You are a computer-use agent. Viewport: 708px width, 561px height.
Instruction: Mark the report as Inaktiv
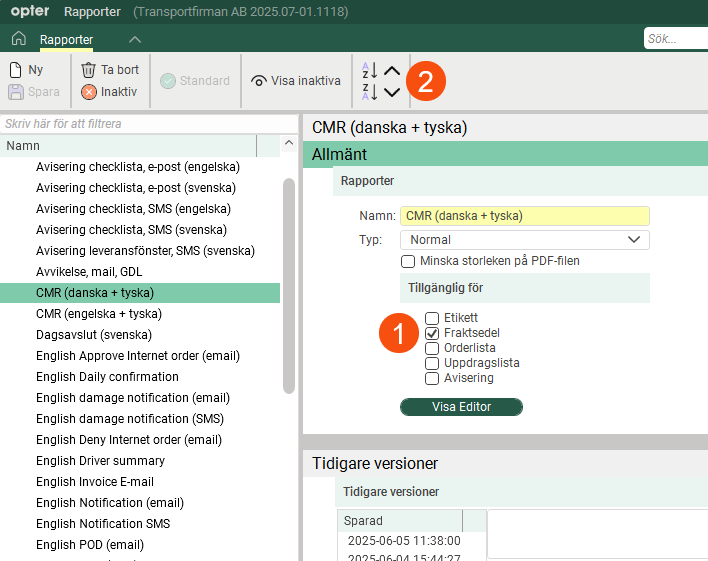click(110, 92)
